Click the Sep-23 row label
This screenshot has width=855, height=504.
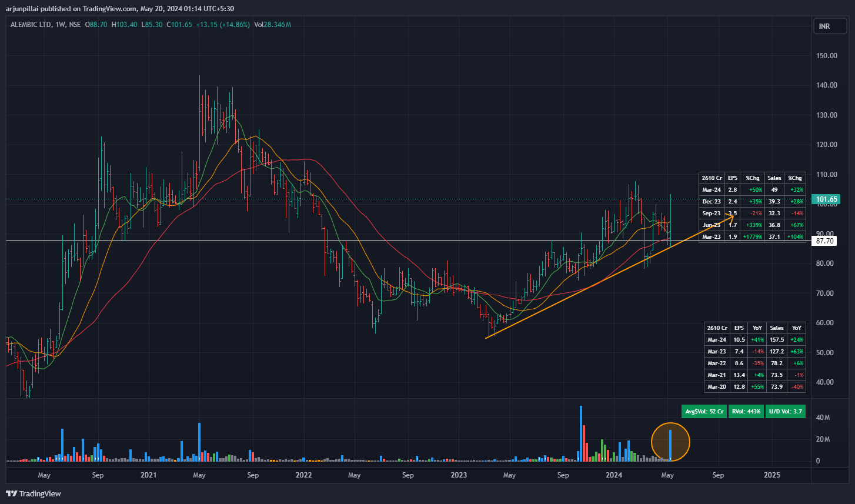[712, 213]
